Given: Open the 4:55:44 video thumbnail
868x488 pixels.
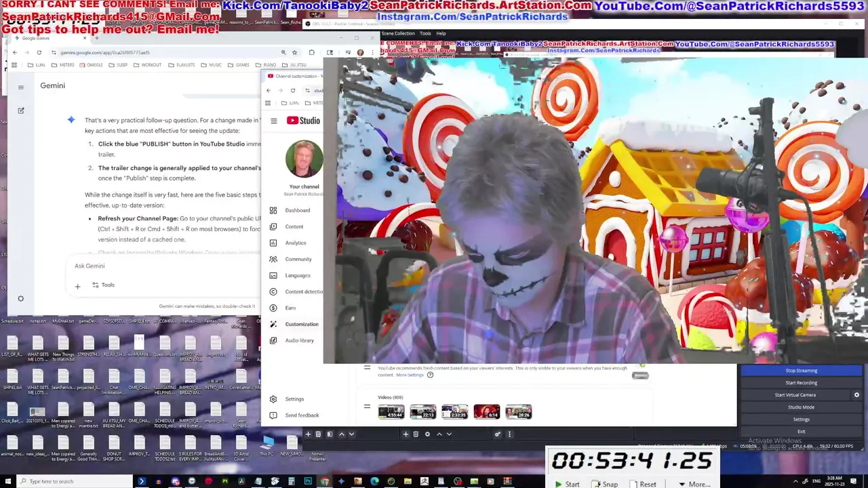Looking at the screenshot, I should click(x=391, y=411).
